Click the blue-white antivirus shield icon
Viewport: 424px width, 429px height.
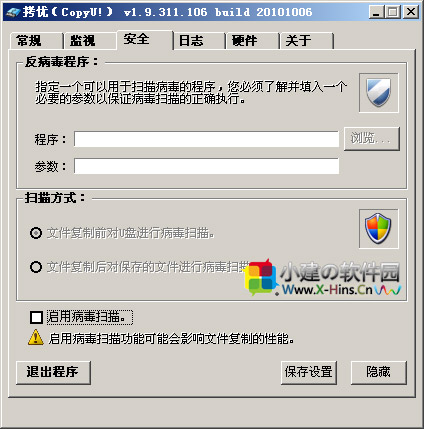point(378,93)
